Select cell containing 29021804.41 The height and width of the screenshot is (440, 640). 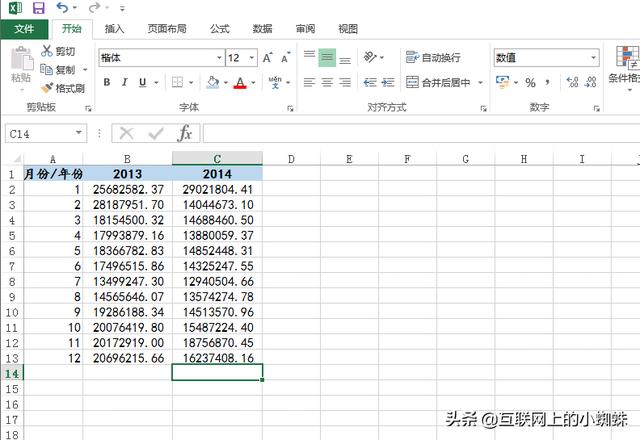(x=217, y=189)
